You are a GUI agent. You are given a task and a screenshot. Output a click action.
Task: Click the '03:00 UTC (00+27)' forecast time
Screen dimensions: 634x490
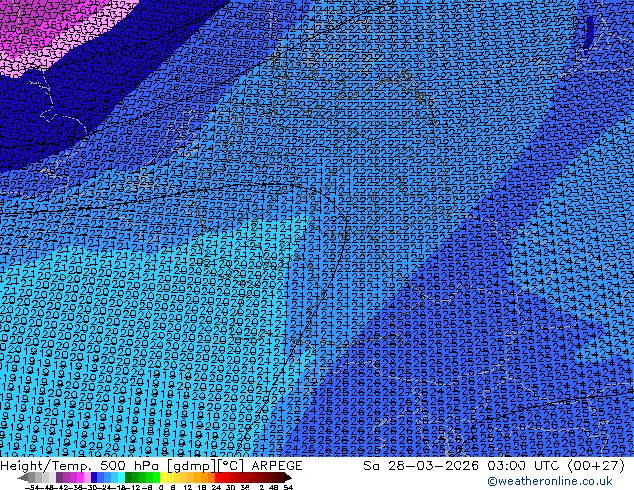click(556, 466)
